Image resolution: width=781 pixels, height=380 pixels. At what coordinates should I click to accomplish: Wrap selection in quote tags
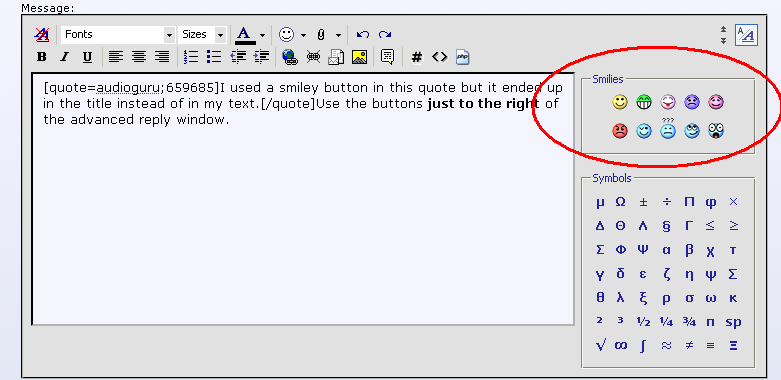point(387,57)
